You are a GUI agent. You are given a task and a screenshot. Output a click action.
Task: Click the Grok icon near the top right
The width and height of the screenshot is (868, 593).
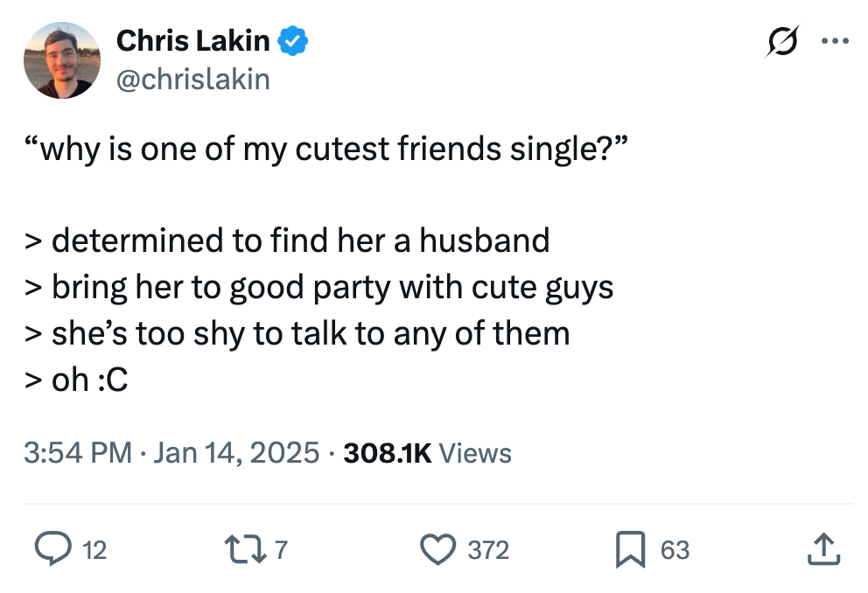[783, 41]
